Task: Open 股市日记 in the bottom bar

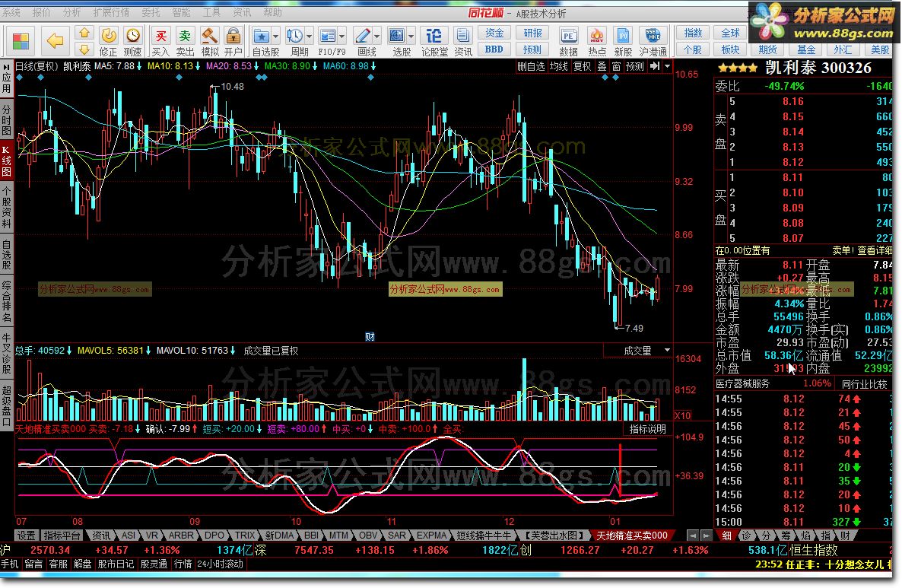Action: pos(116,564)
